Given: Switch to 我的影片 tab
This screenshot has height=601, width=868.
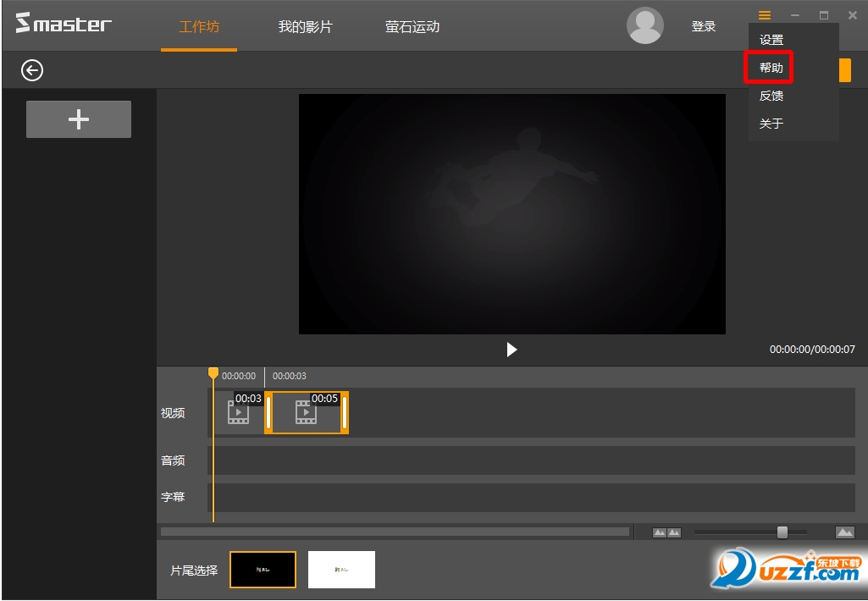Looking at the screenshot, I should coord(305,26).
